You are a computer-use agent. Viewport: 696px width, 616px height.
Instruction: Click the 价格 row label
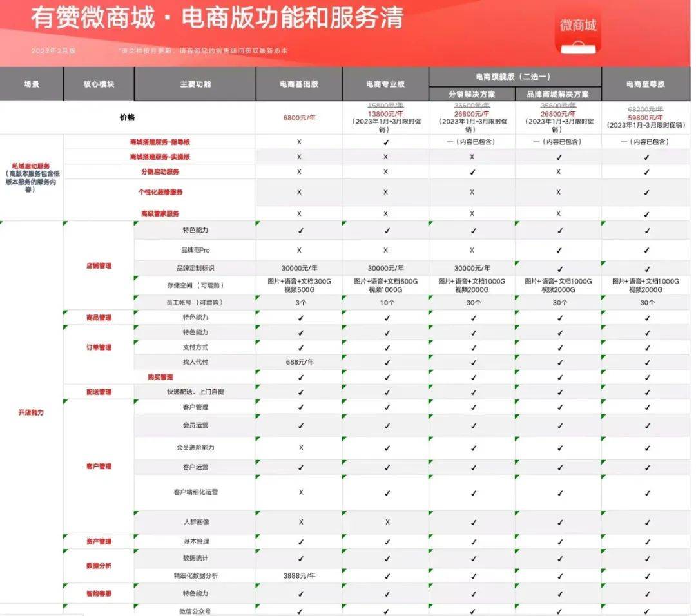[x=128, y=117]
